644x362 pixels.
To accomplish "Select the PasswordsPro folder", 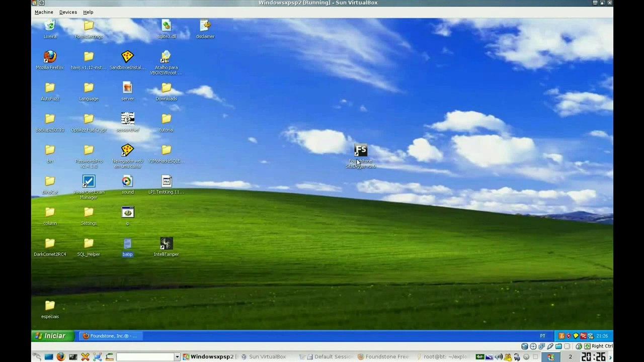I will [89, 156].
